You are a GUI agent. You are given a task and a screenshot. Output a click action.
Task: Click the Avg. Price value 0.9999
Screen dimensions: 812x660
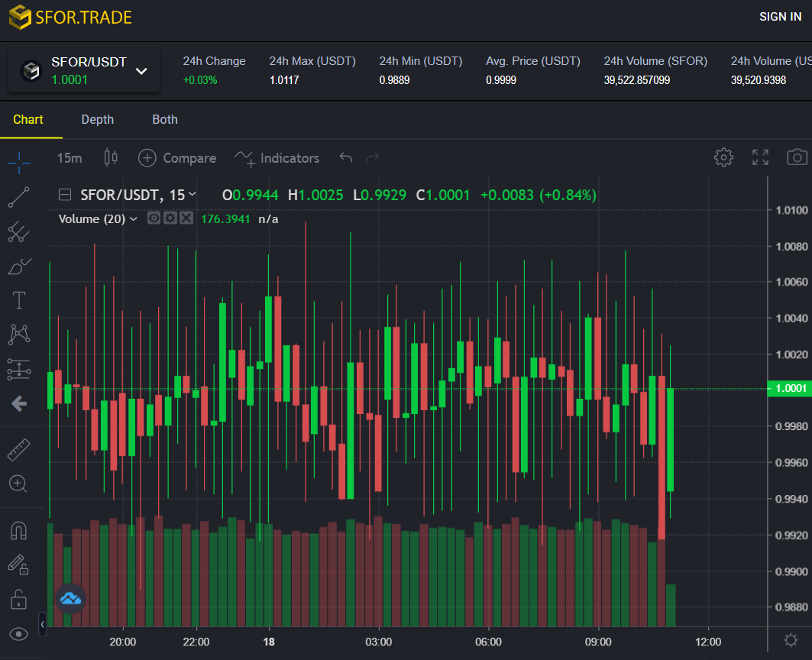[501, 80]
